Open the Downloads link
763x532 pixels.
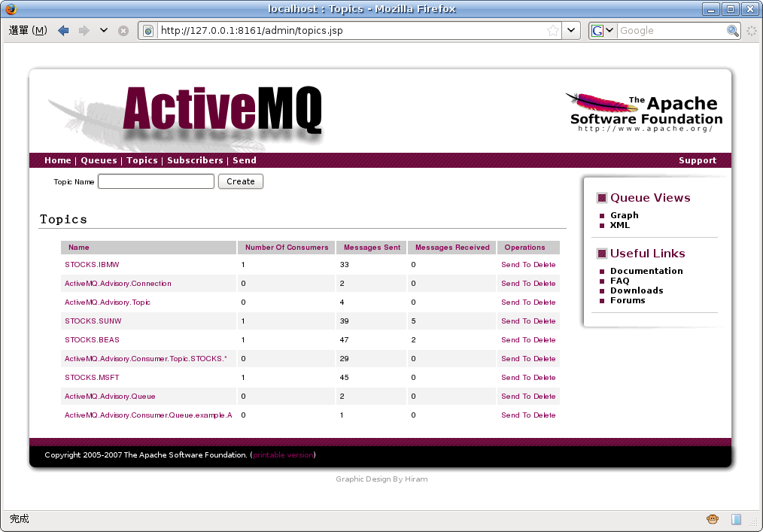637,290
